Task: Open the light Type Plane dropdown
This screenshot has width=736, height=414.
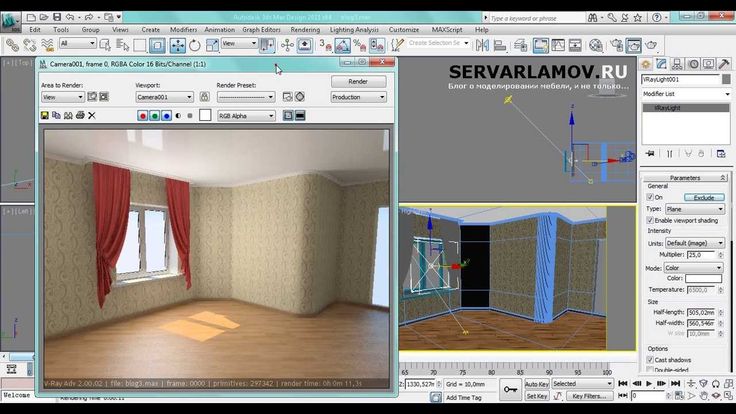Action: tap(695, 209)
